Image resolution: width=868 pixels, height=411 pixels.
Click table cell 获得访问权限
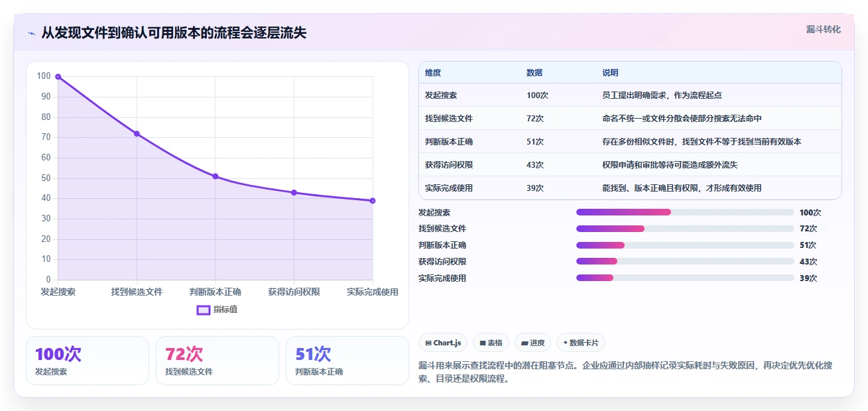pyautogui.click(x=449, y=165)
